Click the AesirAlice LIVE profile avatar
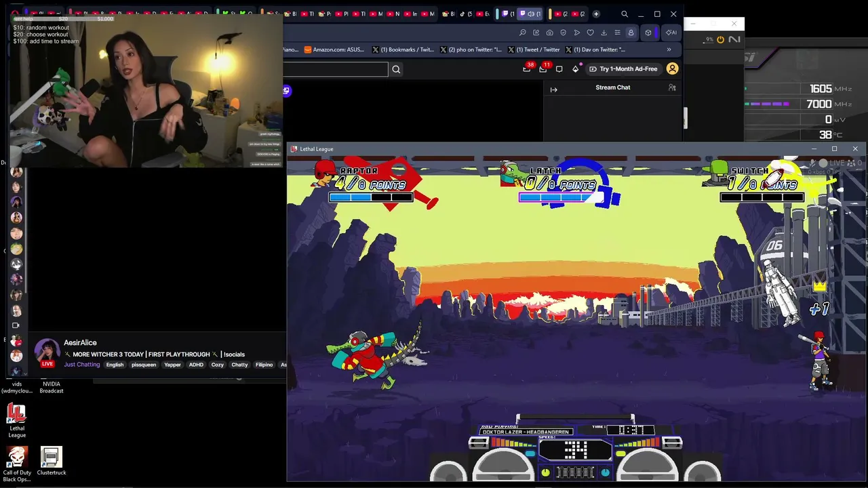This screenshot has height=488, width=868. (x=47, y=352)
